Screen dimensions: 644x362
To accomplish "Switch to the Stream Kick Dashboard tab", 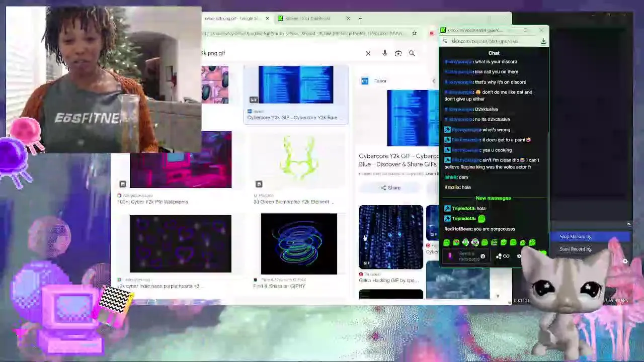I will tap(312, 19).
